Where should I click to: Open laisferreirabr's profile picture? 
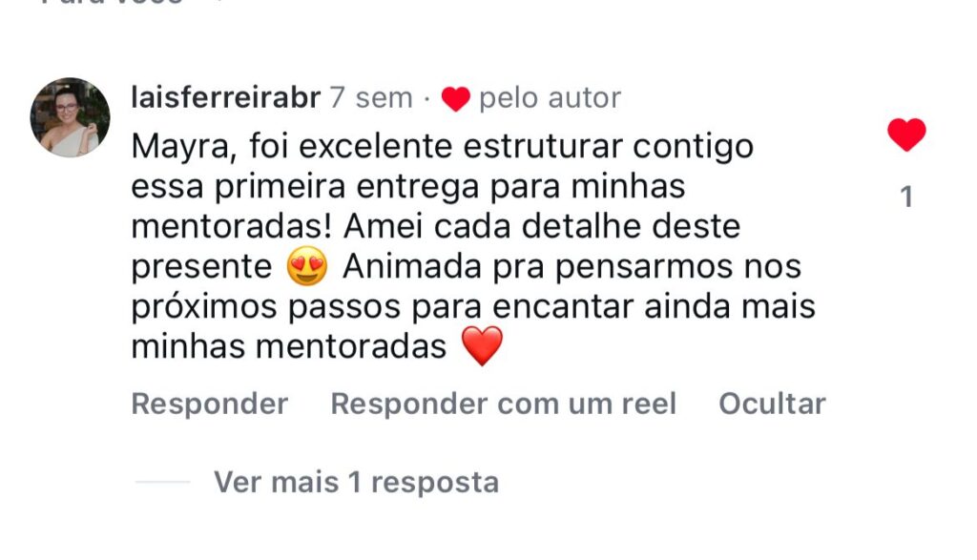coord(71,116)
